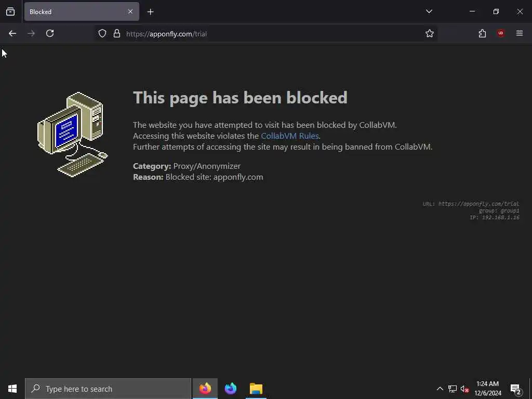Open the Firefox application menu
This screenshot has width=532, height=399.
(520, 33)
